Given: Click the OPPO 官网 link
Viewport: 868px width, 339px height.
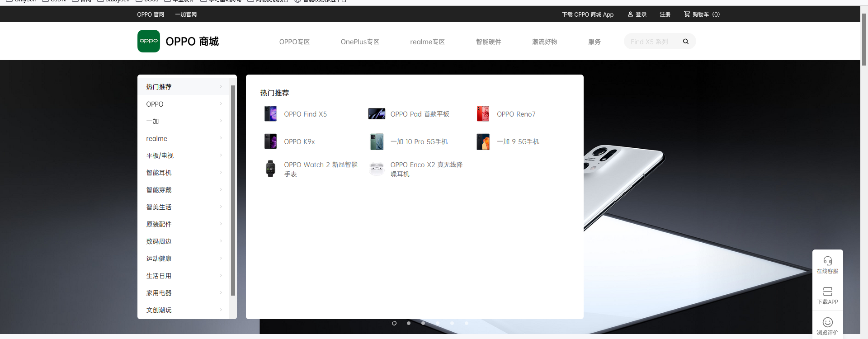Looking at the screenshot, I should [151, 14].
